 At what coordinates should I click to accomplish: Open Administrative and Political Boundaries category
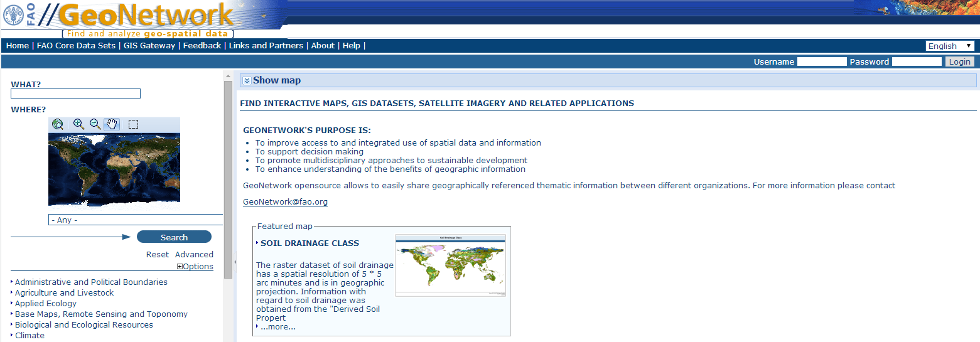click(x=91, y=282)
